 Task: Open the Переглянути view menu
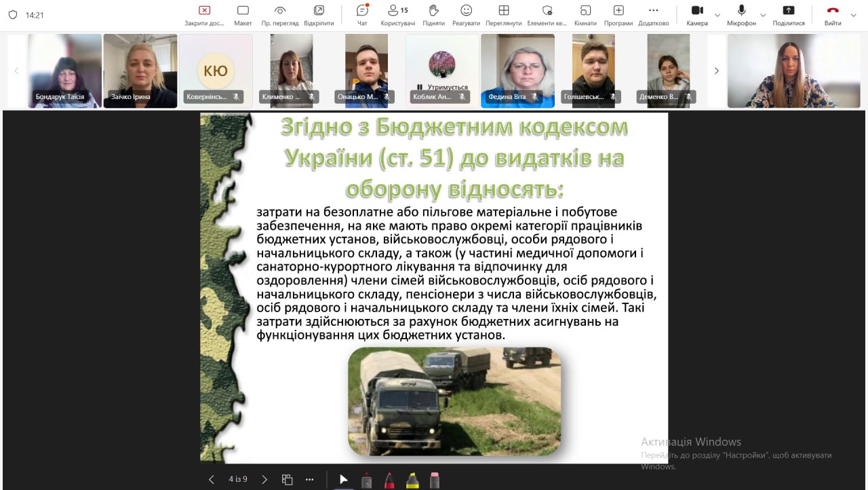click(x=503, y=15)
